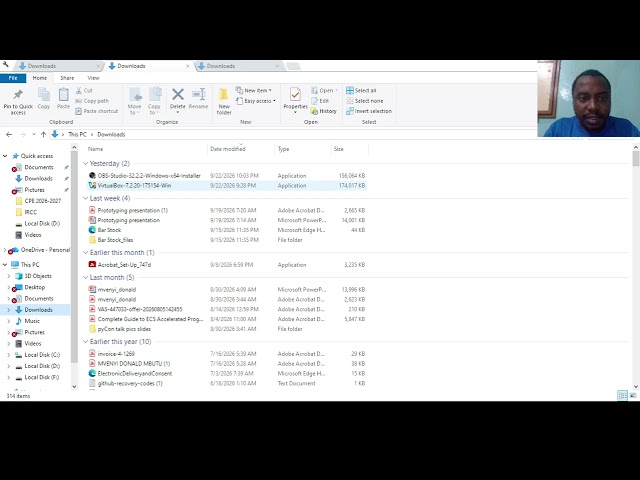Collapse the Yesterday group
This screenshot has height=480, width=640.
pos(85,163)
